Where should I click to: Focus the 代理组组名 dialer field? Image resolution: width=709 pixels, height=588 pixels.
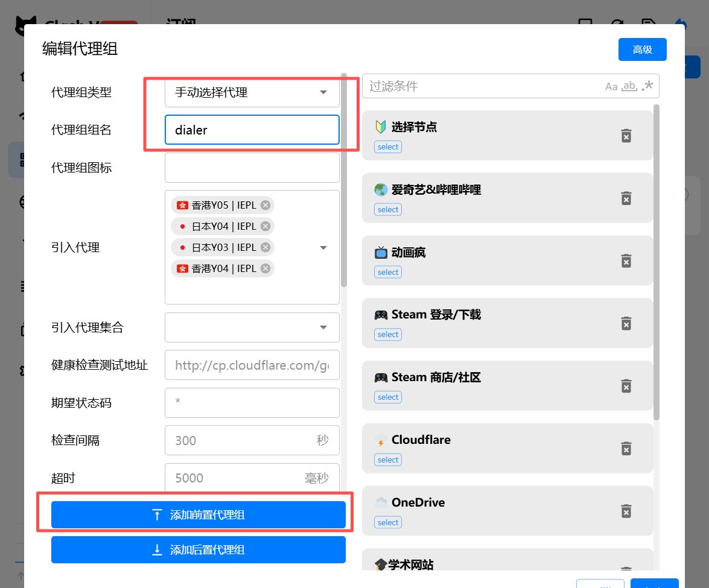252,130
